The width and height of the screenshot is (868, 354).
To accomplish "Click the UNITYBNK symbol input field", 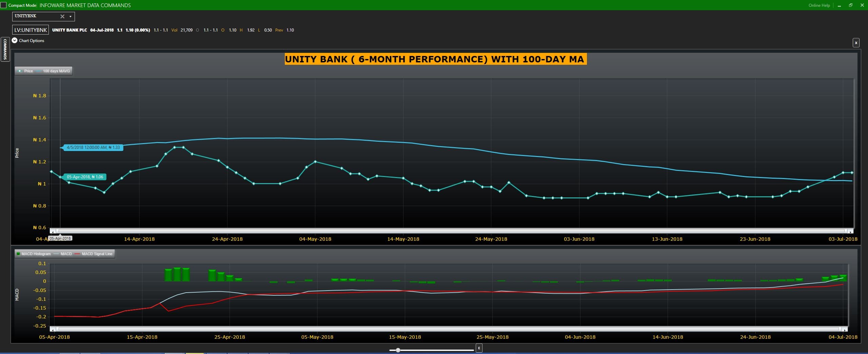I will tap(36, 16).
